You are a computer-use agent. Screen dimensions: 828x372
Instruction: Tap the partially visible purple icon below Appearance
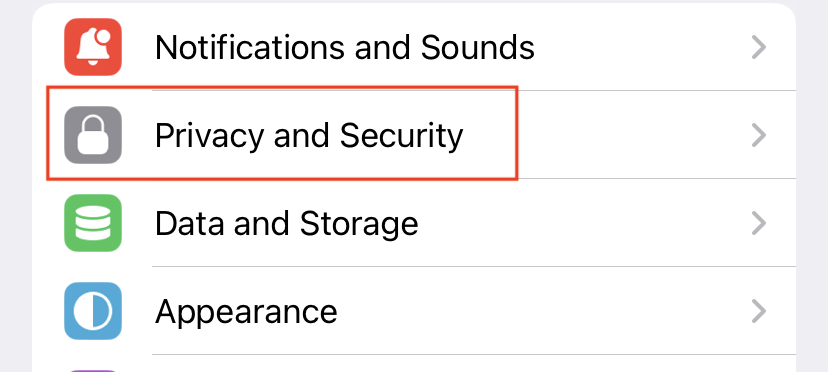pos(93,370)
